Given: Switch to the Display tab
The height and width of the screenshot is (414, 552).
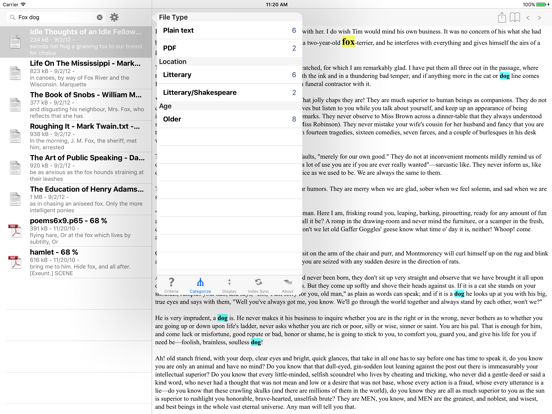Looking at the screenshot, I should 229,285.
